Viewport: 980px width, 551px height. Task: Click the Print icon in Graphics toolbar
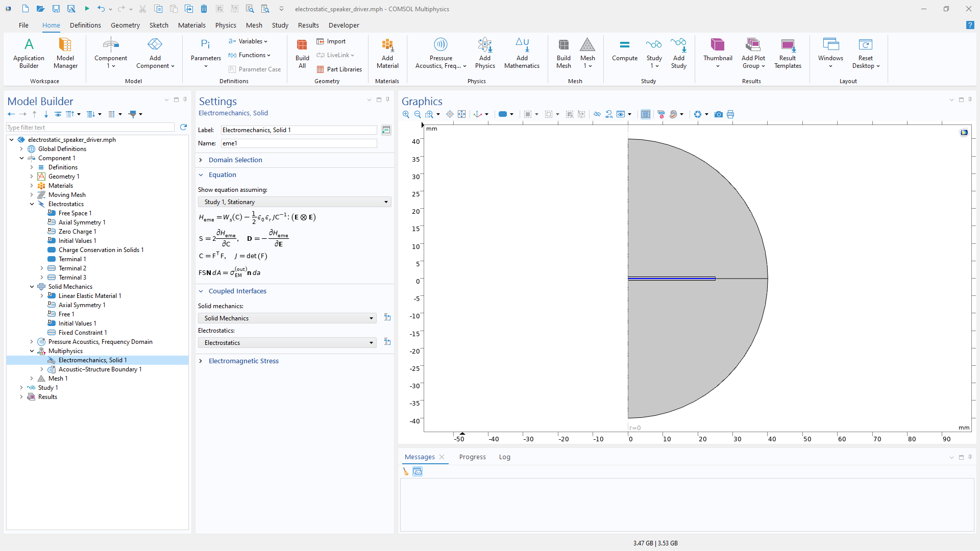[x=730, y=114]
